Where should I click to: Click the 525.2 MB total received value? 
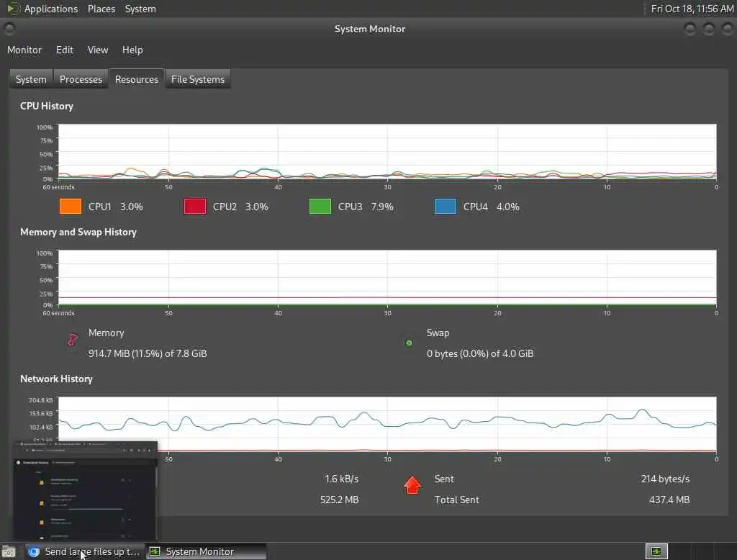[x=340, y=500]
